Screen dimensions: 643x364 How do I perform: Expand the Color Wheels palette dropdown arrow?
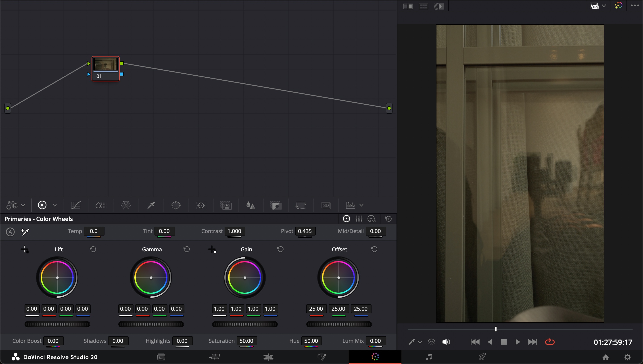click(54, 205)
